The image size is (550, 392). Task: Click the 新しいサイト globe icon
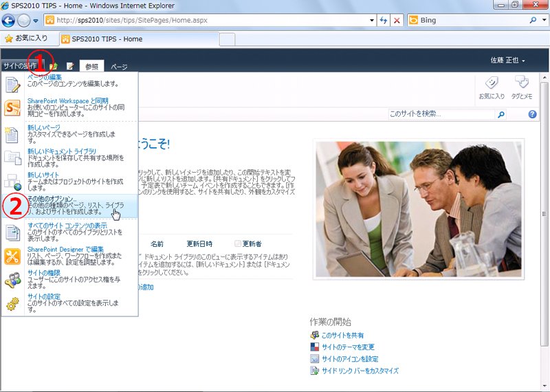click(x=12, y=182)
